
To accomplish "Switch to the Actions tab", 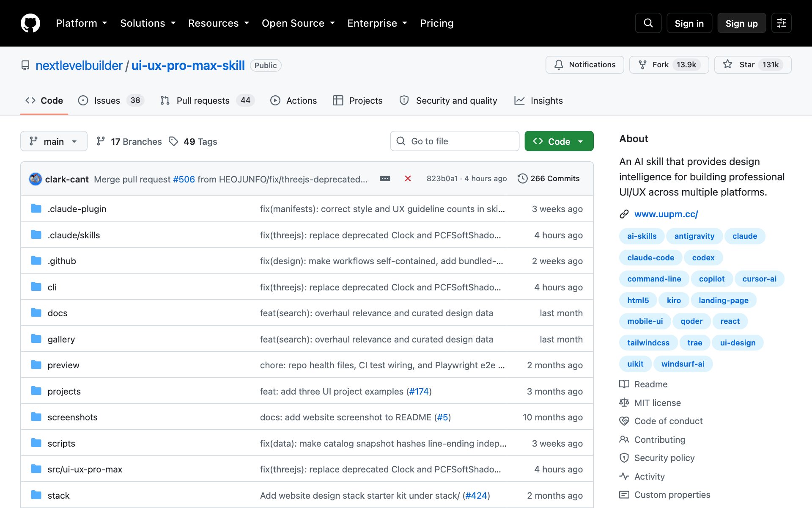I will 294,100.
